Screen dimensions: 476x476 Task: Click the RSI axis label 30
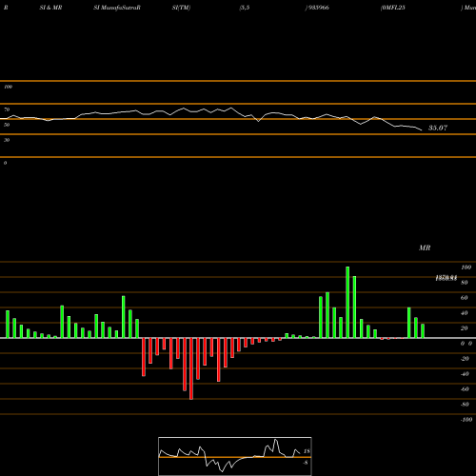coord(7,140)
